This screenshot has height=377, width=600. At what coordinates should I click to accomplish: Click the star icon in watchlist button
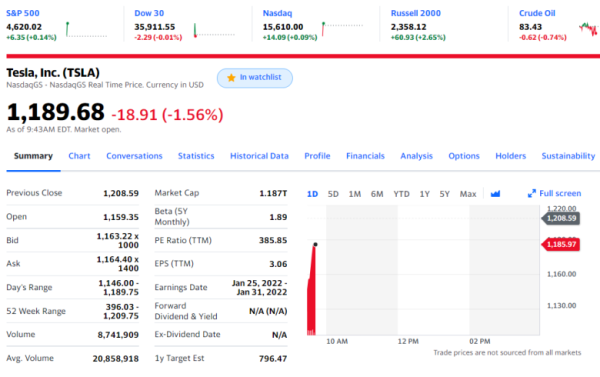click(231, 78)
